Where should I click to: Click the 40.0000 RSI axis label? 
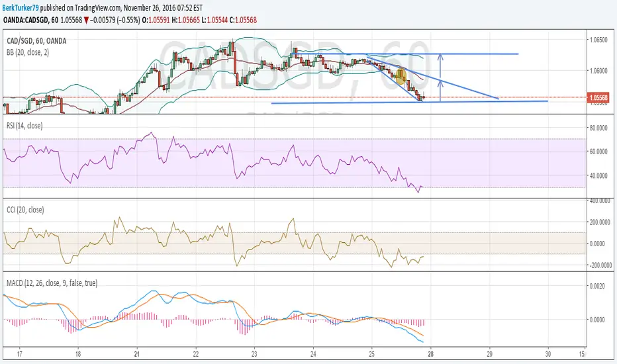click(598, 175)
